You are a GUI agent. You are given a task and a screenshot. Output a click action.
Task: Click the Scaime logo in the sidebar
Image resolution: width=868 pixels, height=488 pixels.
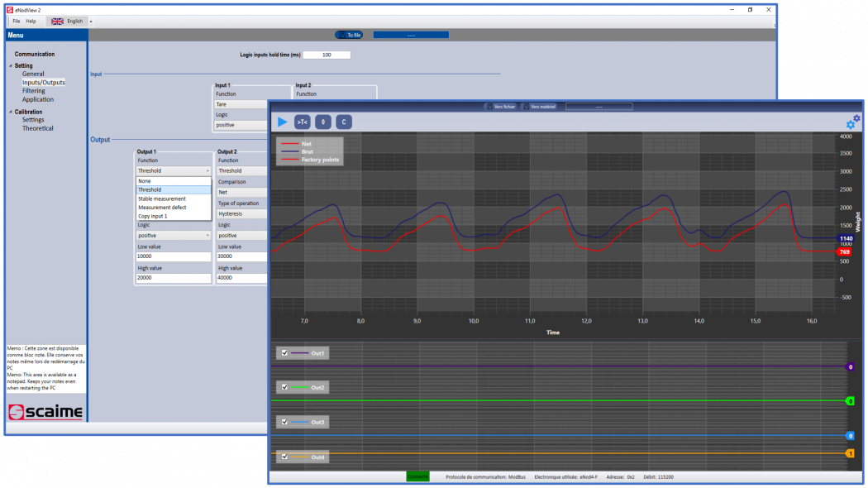click(x=45, y=411)
